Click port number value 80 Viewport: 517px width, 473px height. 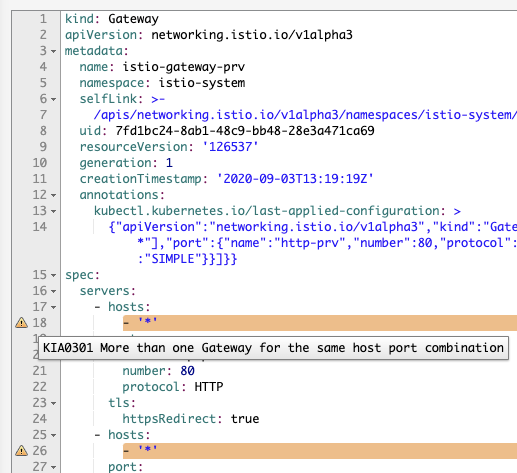187,371
